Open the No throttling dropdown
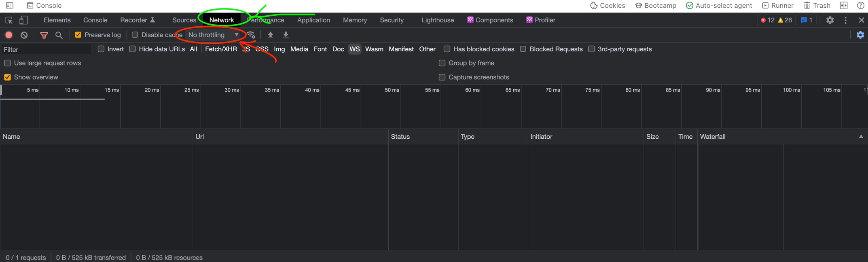The width and height of the screenshot is (868, 262). click(x=213, y=35)
